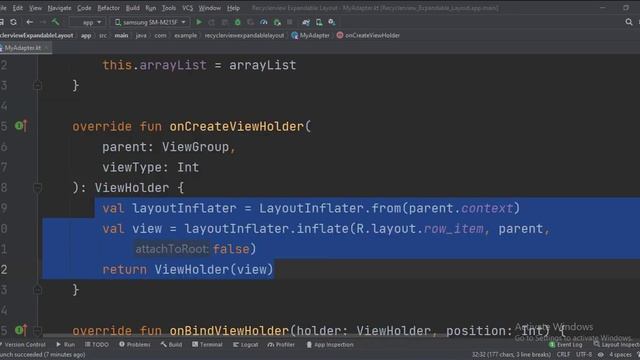Click the forward navigation arrow icon

click(42, 22)
